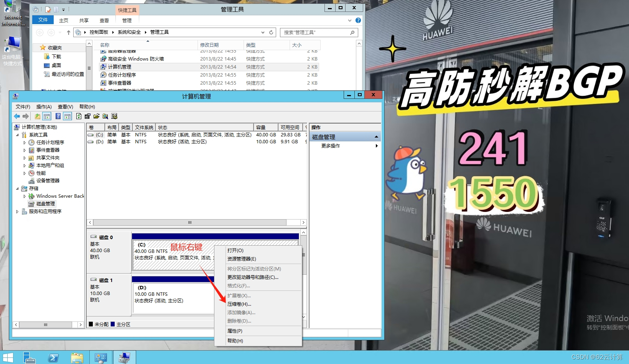Open the 文件(F) menu in 计算机管理
The width and height of the screenshot is (629, 364).
point(23,107)
